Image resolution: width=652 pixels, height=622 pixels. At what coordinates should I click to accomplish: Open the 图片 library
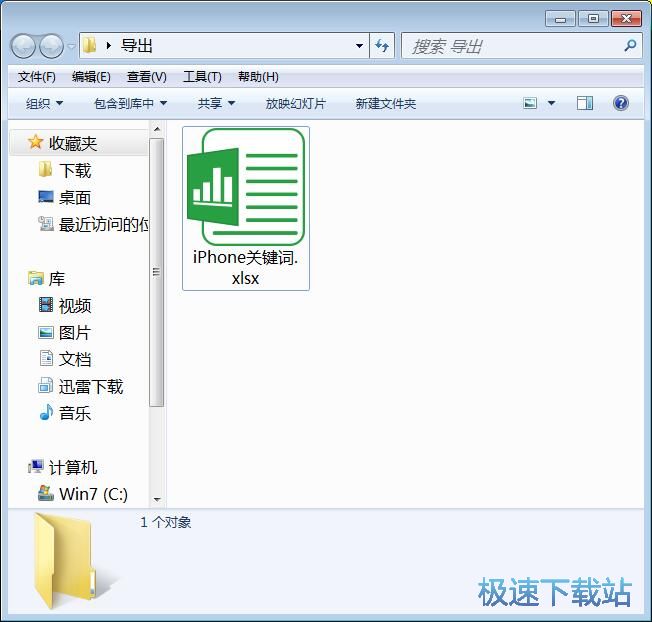click(x=75, y=333)
